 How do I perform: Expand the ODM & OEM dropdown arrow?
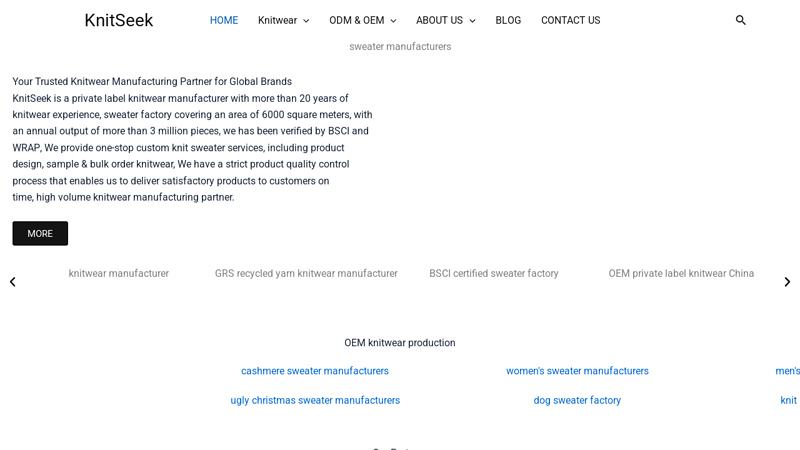[x=393, y=21]
